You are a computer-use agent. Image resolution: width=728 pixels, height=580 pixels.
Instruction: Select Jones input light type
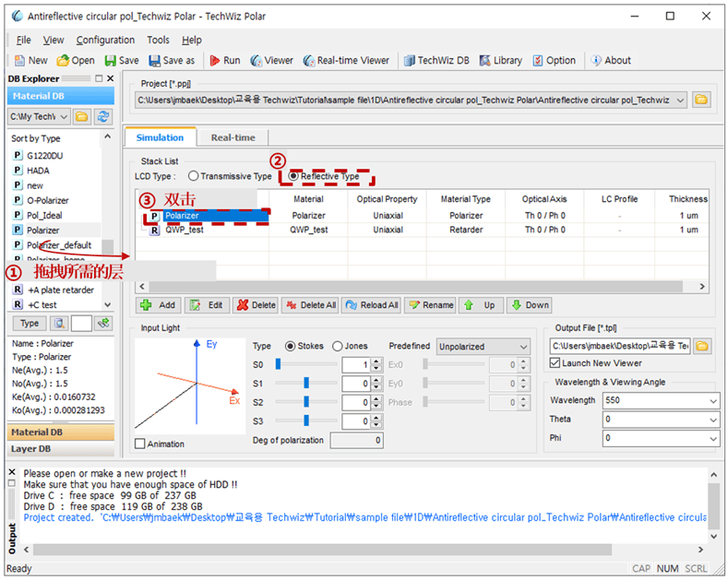point(338,346)
